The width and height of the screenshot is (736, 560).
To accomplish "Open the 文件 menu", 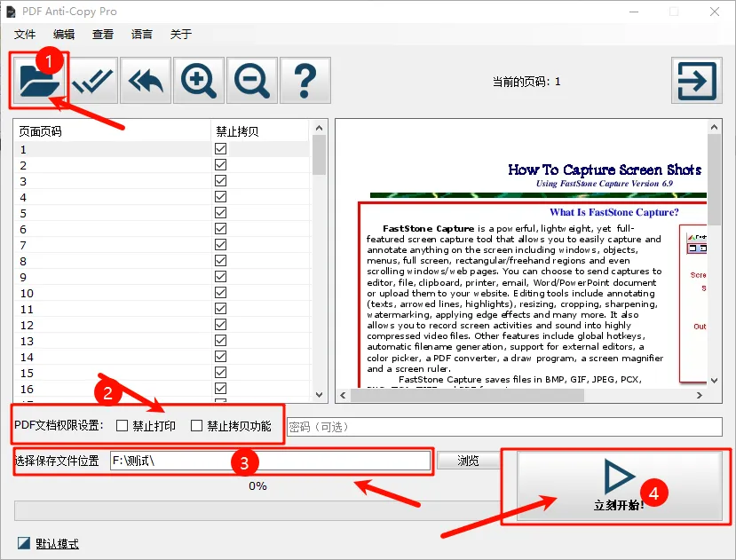I will [25, 35].
